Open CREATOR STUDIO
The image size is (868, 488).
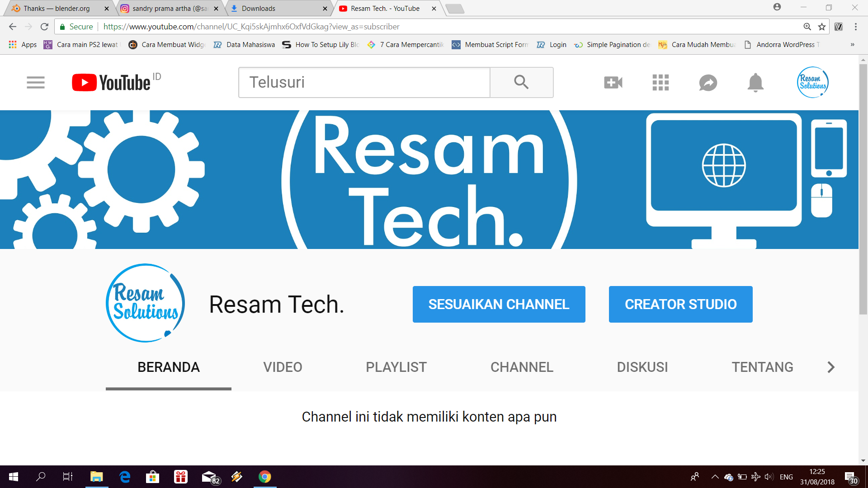point(680,304)
